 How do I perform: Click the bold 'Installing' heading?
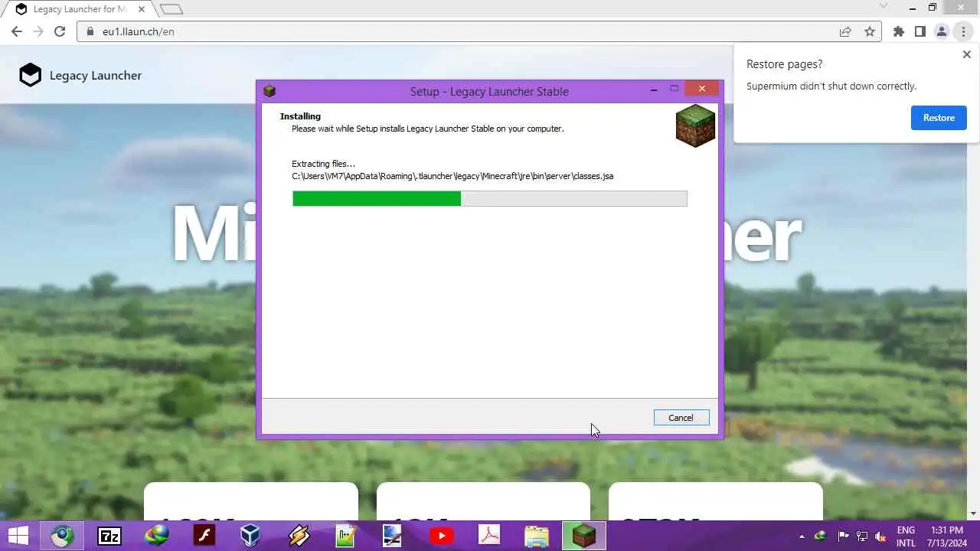pyautogui.click(x=300, y=116)
